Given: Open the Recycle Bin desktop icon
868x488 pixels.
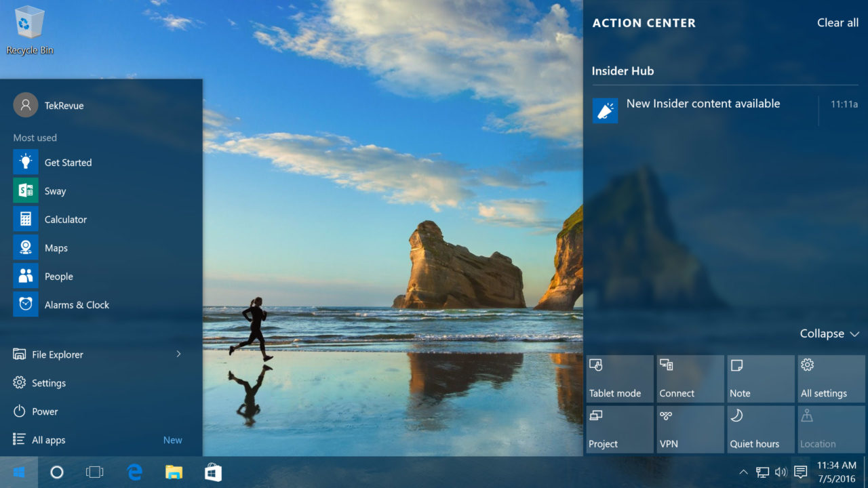Looking at the screenshot, I should click(x=30, y=30).
